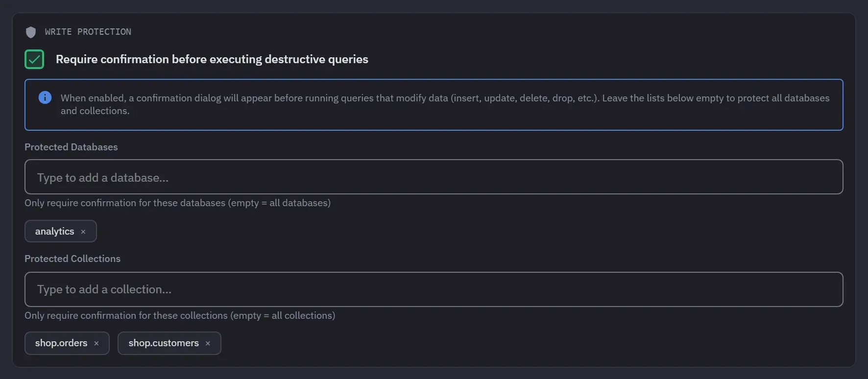Click the shop.orders tag label
This screenshot has width=868, height=379.
pyautogui.click(x=61, y=343)
